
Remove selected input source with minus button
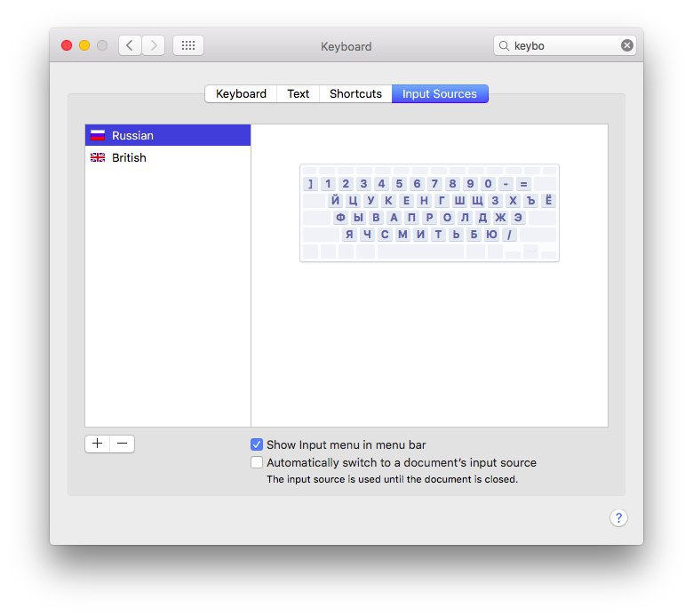123,444
